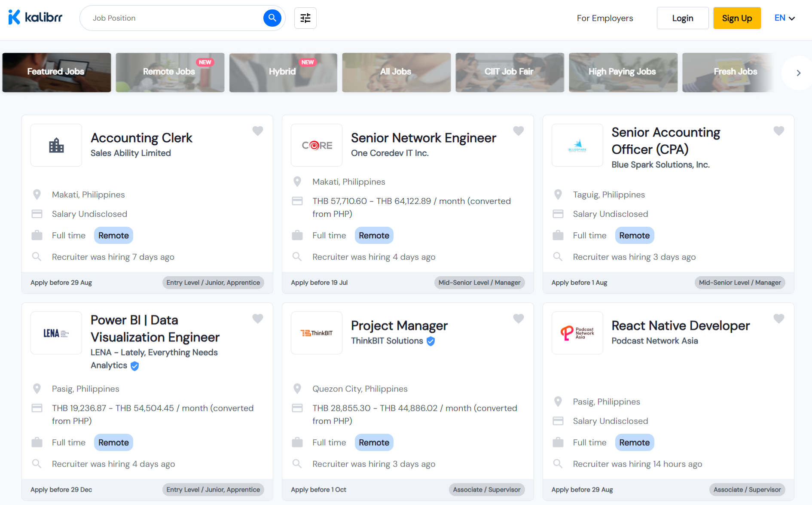Image resolution: width=812 pixels, height=505 pixels.
Task: Click the verified badge beside LENA Analytics
Action: 134,366
